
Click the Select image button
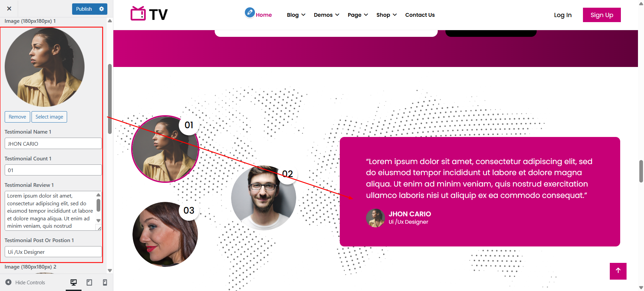coord(49,117)
